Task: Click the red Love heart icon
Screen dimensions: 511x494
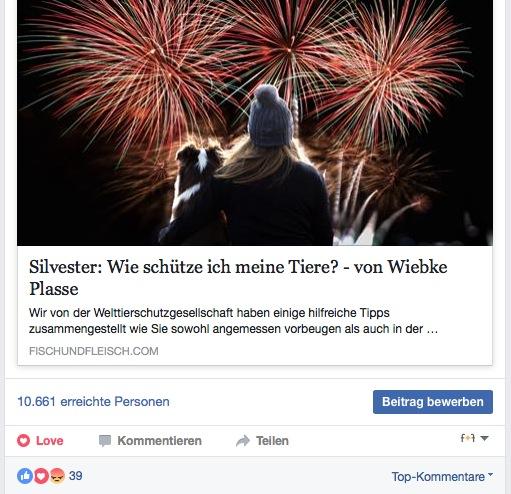Action: point(23,441)
